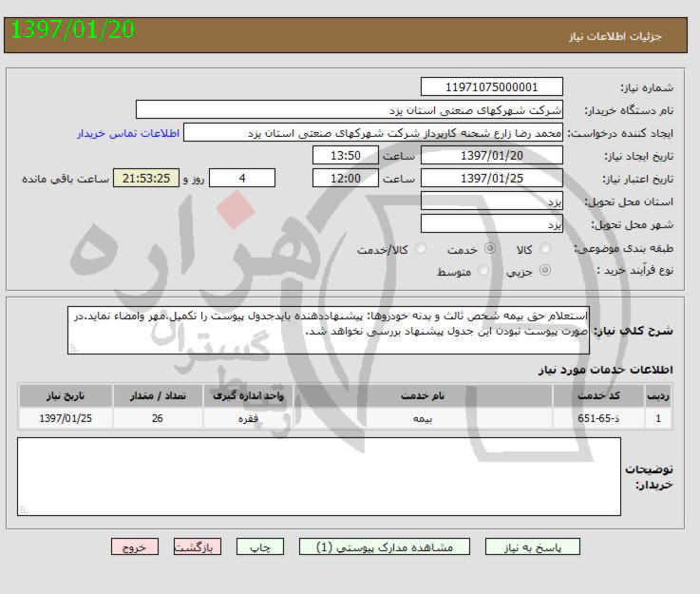Screen dimensions: 700x594
Task: Click the شرح کلی نیاز description box
Action: tap(329, 330)
